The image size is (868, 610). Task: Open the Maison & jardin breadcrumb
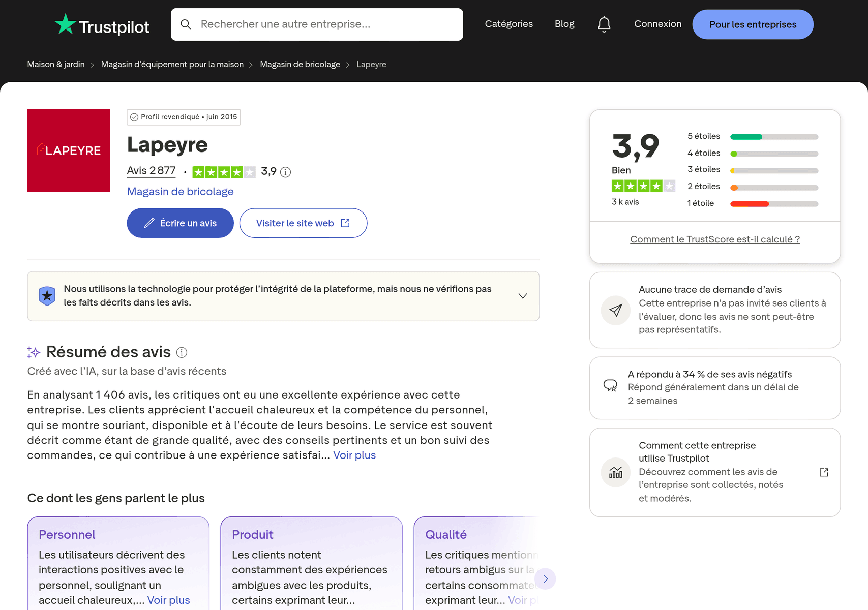click(56, 64)
